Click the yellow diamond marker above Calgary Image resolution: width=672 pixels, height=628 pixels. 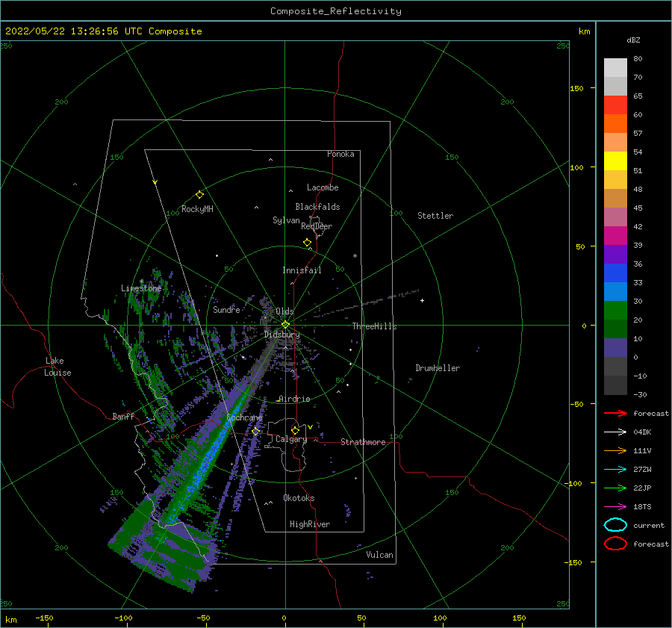click(x=295, y=430)
